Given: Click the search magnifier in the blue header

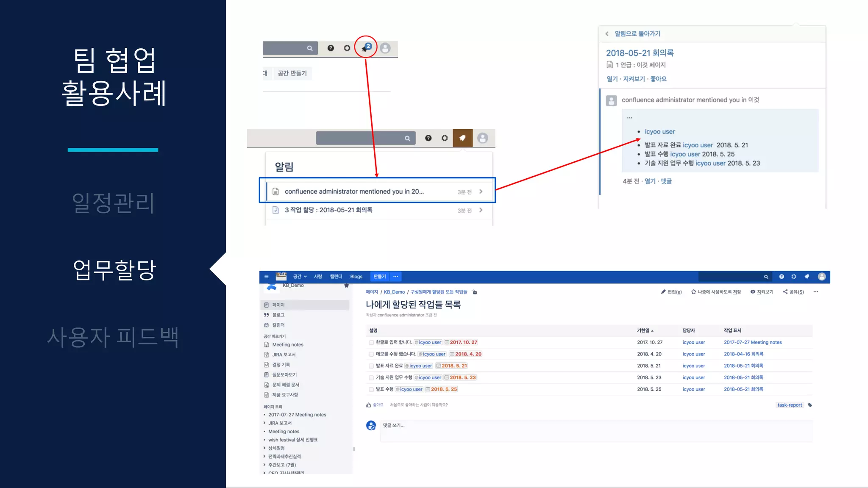Looking at the screenshot, I should click(x=766, y=277).
